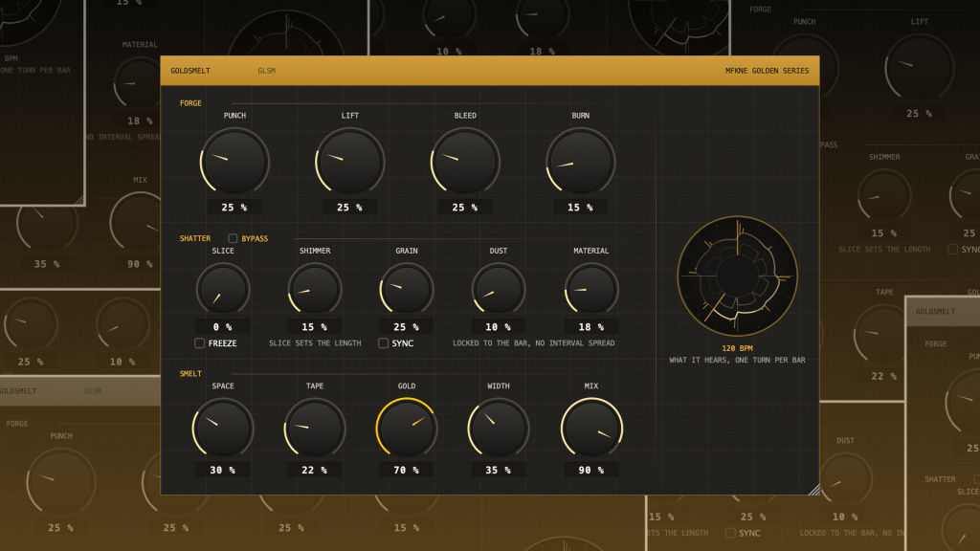The width and height of the screenshot is (980, 551).
Task: Click the GLSM label in the main window header
Action: [267, 71]
